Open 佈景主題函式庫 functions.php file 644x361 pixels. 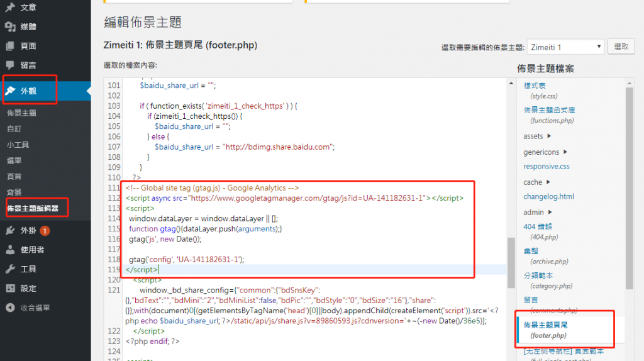tap(549, 110)
